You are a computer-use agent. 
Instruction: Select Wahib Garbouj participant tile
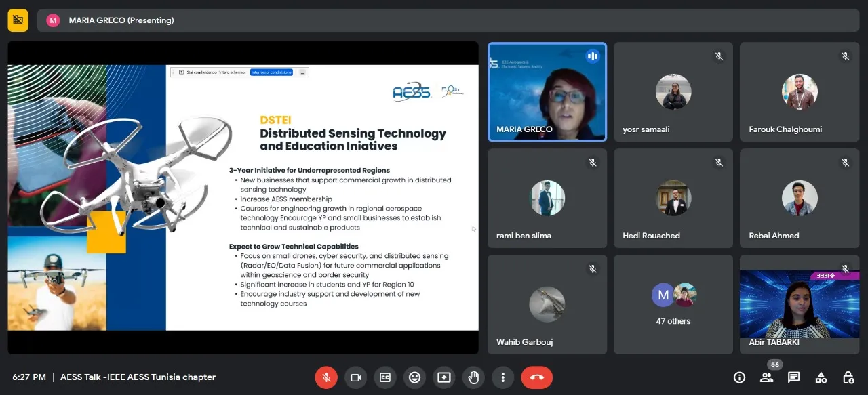(x=547, y=304)
